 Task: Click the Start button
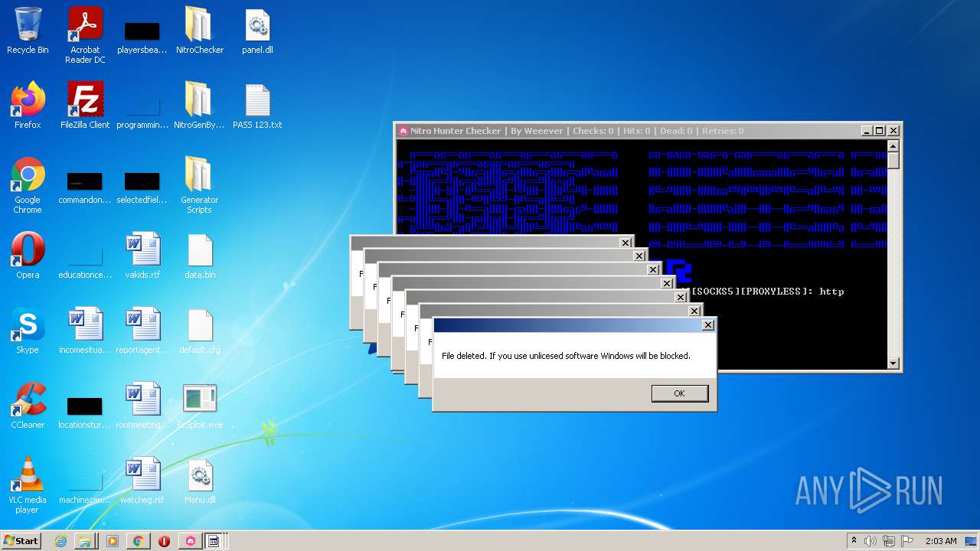pyautogui.click(x=21, y=540)
